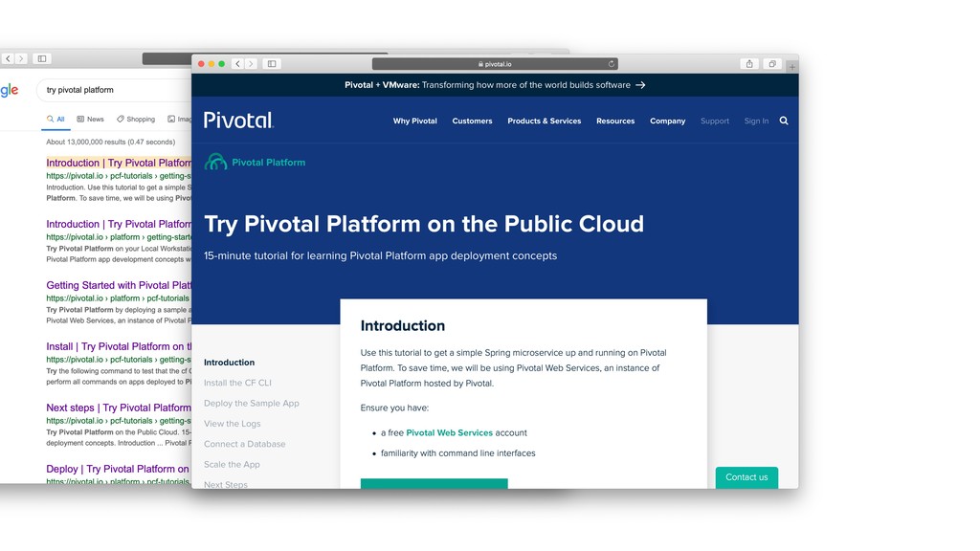Go back in the Pivotal browser window
Screen dimensions: 980x551
point(237,64)
